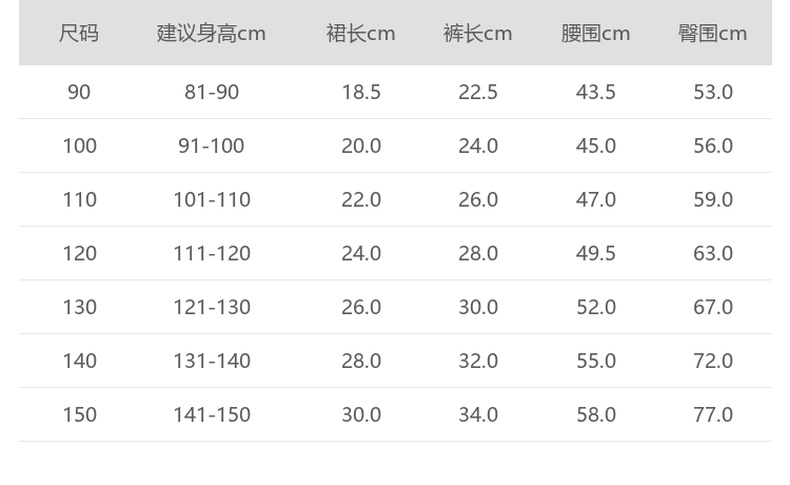
Task: Select the 81-90 height range cell
Action: click(211, 92)
